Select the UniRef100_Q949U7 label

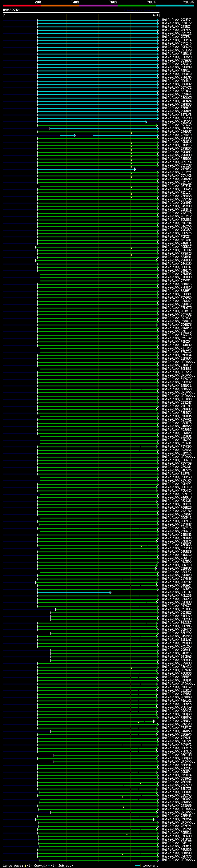[176, 131]
